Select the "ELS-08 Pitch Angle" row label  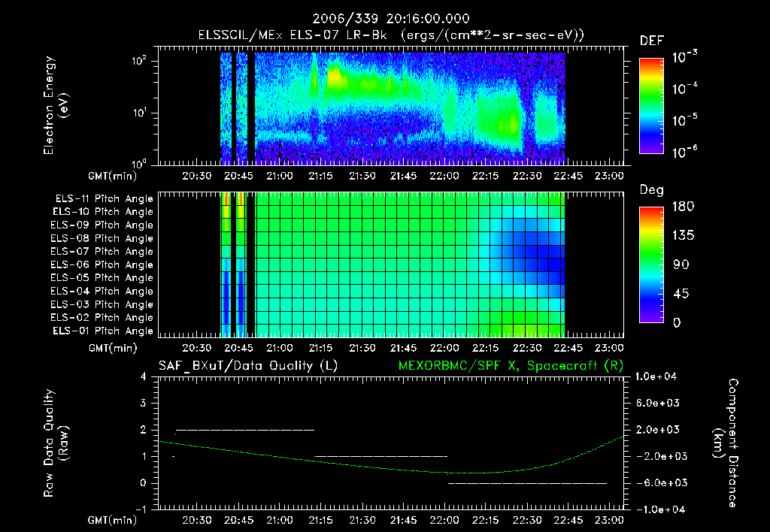[102, 238]
